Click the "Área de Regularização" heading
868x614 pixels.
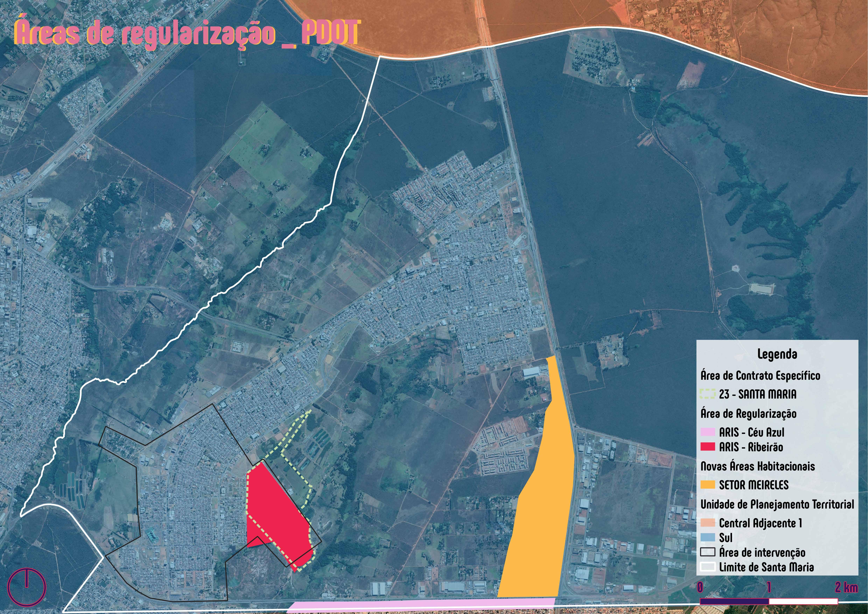click(x=748, y=414)
